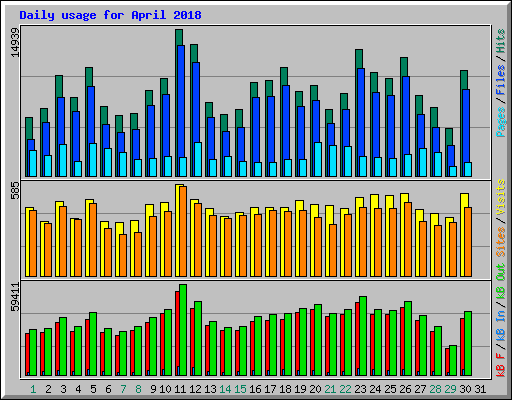Click day label 6 on x-axis

pos(108,389)
